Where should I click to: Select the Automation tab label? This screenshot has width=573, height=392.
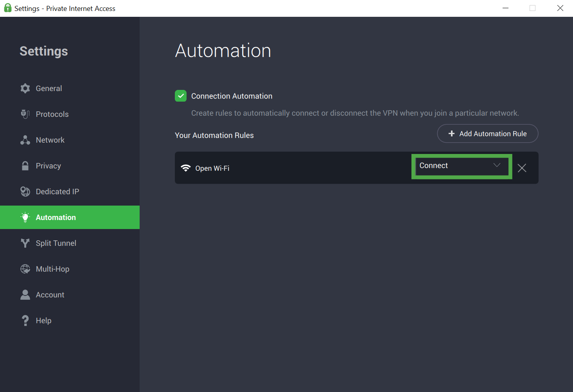(x=56, y=217)
